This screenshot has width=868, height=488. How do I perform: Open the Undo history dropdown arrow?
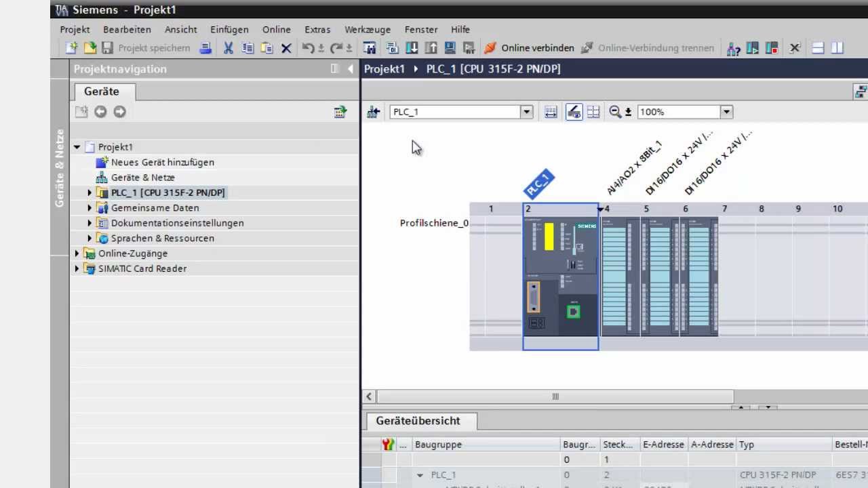[320, 48]
